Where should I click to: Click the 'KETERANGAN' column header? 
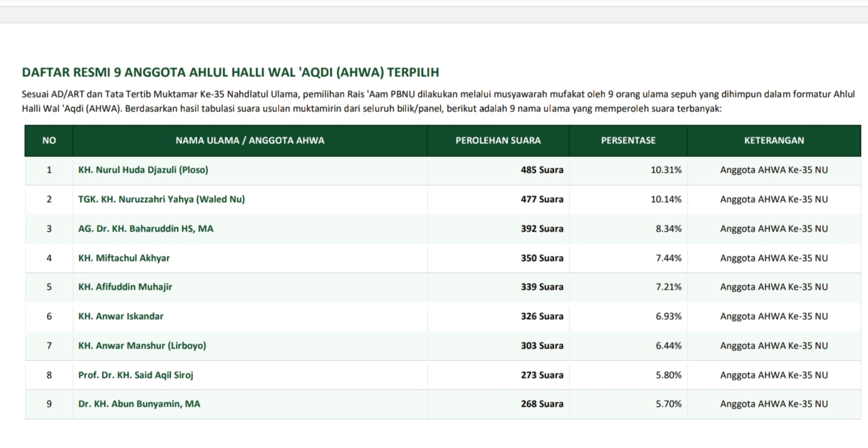point(774,141)
